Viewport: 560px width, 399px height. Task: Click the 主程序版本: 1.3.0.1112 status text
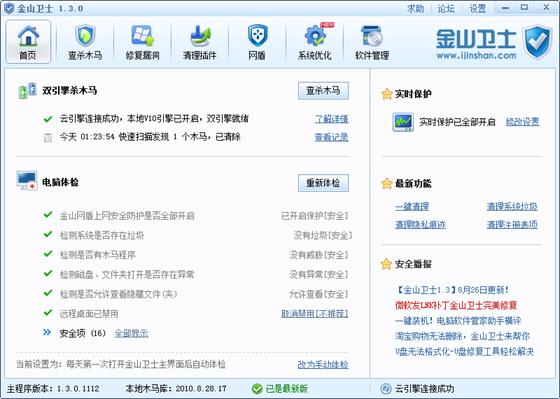click(x=53, y=389)
